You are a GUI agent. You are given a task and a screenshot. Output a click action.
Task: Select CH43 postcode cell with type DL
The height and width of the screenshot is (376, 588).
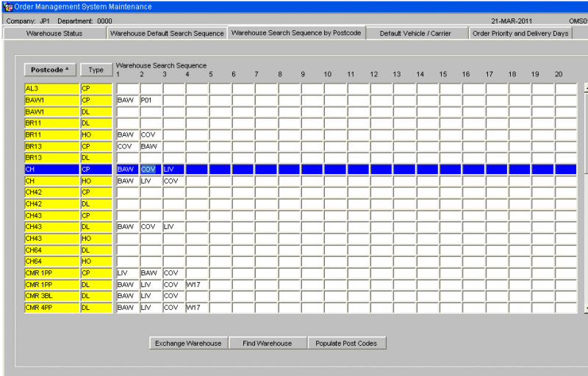51,227
